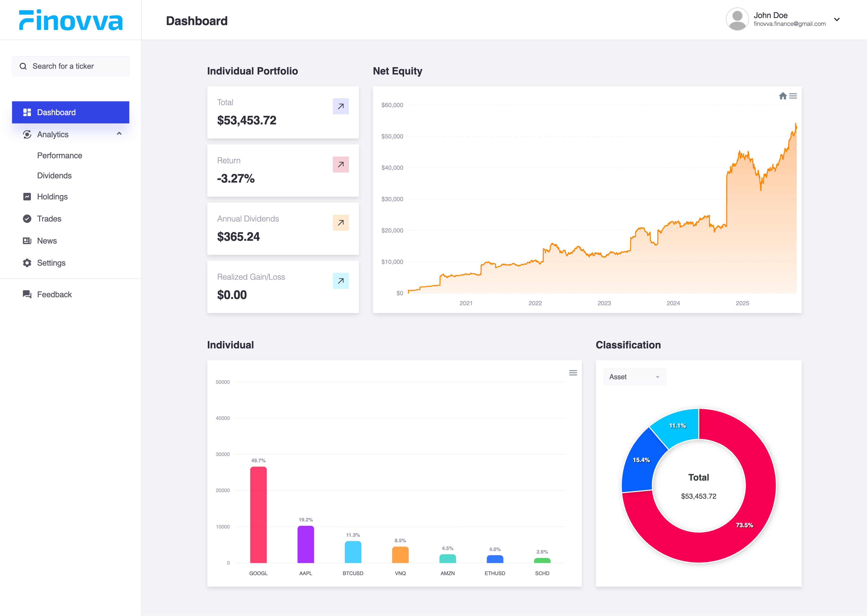Open the Trades sidebar item
This screenshot has width=867, height=616.
coord(49,218)
